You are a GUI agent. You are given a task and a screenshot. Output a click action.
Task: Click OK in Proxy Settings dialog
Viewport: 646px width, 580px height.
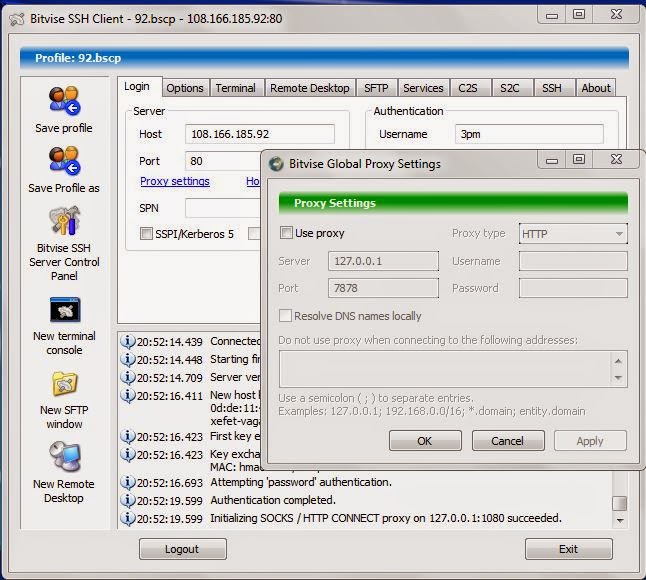pyautogui.click(x=425, y=441)
